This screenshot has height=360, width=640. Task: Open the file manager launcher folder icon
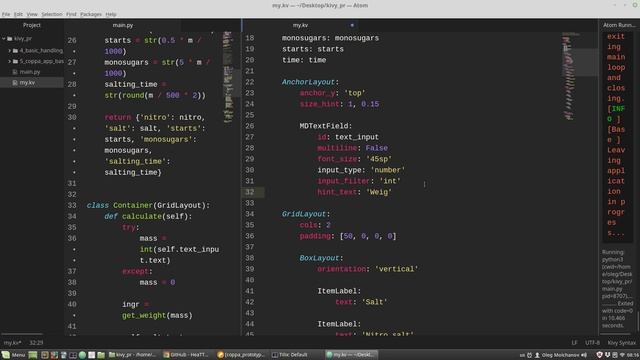pos(101,355)
